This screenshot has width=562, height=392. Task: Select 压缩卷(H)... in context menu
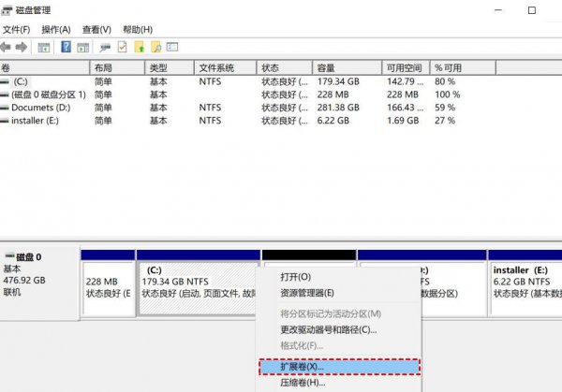click(x=338, y=383)
